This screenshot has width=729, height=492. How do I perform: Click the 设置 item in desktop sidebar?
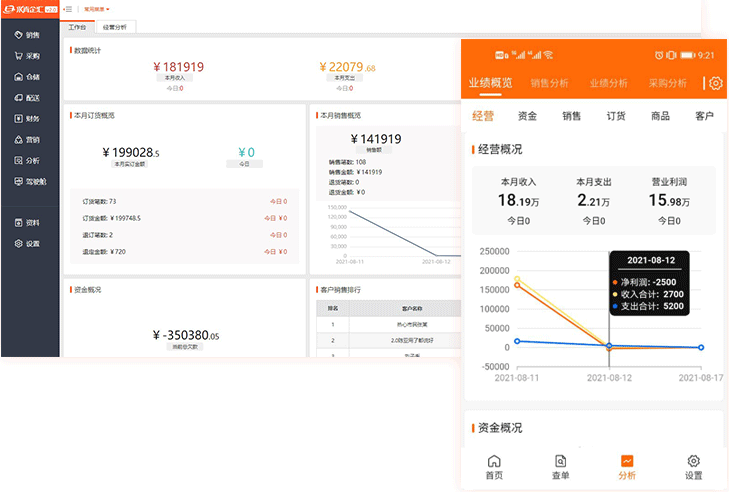point(27,243)
